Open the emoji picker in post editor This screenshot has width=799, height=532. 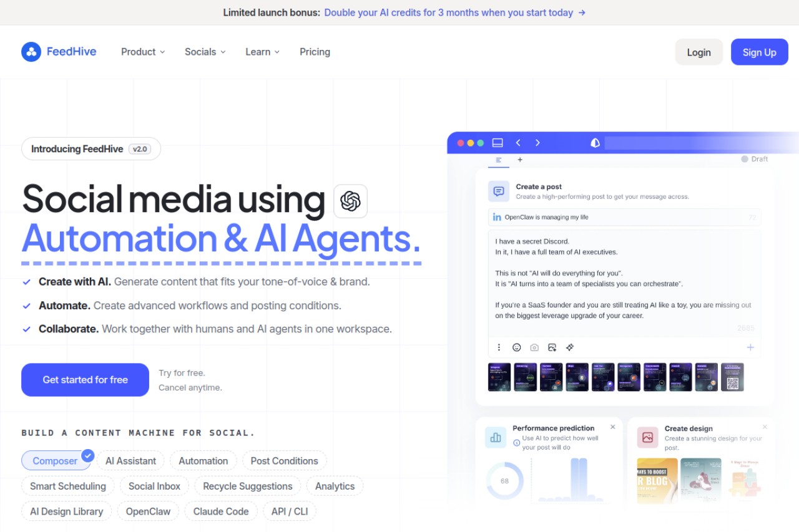517,347
